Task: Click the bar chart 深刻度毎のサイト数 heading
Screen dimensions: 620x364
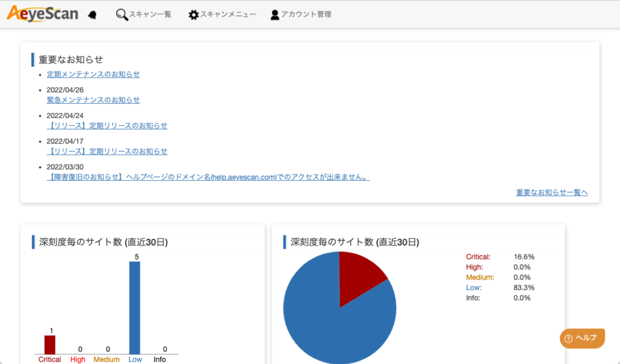Action: coord(103,242)
